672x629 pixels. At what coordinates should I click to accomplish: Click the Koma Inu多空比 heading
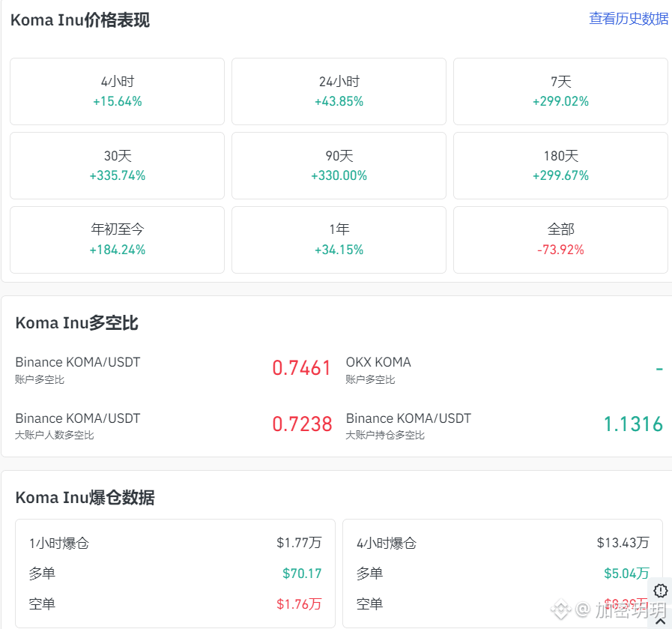point(77,323)
